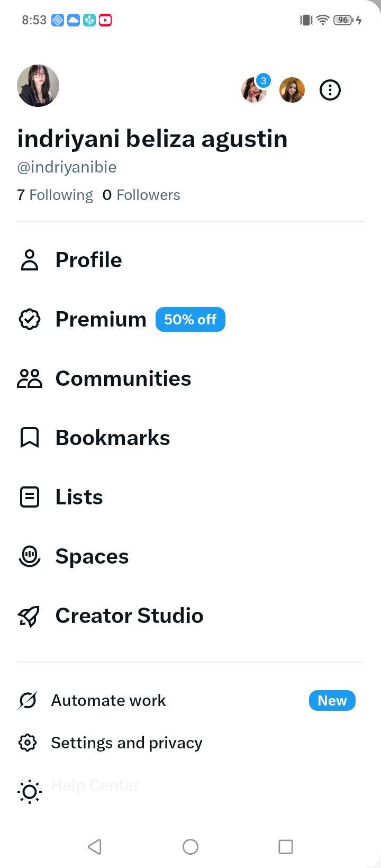This screenshot has width=381, height=868.
Task: Switch to account with 3 notifications
Action: click(x=255, y=89)
